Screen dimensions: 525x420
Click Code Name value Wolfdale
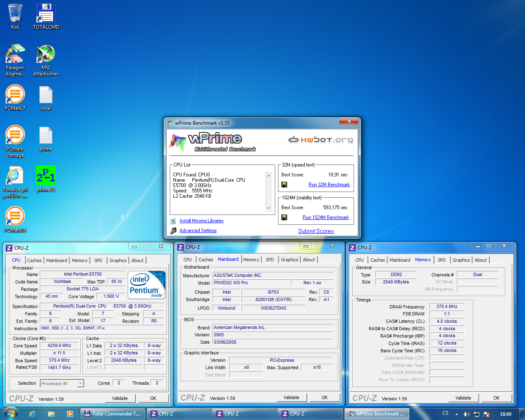click(x=62, y=282)
